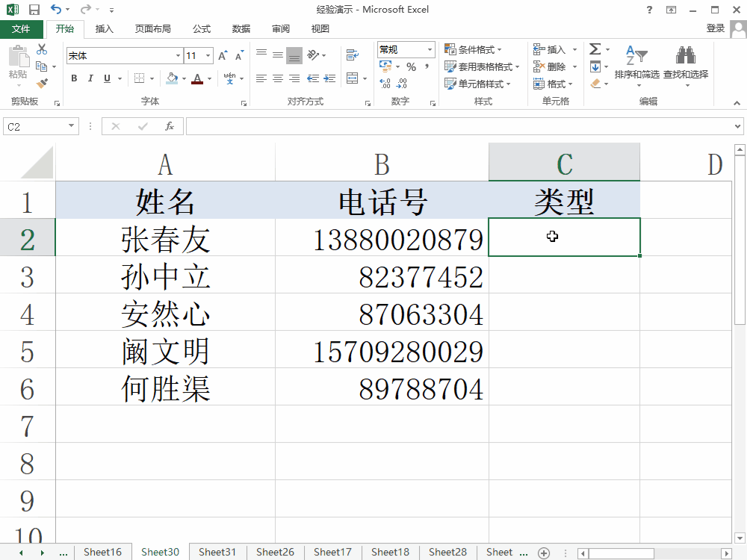
Task: Click the AutoSum sigma icon
Action: [x=594, y=49]
